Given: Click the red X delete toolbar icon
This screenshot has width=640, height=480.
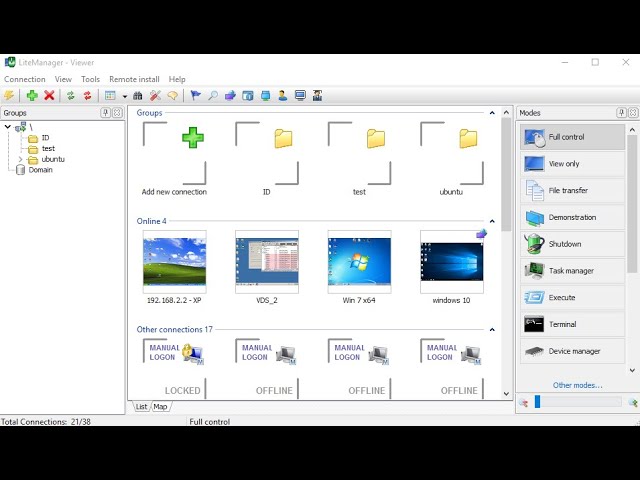Looking at the screenshot, I should [49, 96].
